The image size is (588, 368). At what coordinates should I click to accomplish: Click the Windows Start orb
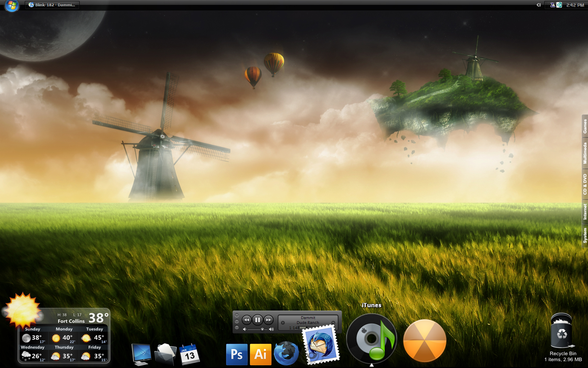pos(12,5)
